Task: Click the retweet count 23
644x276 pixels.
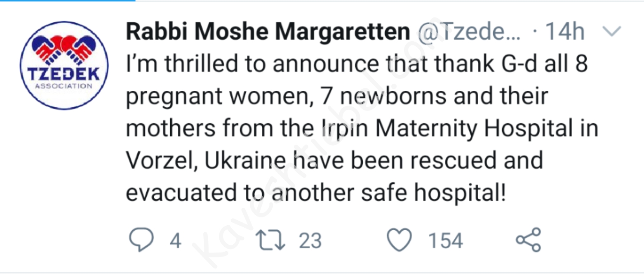Action: click(310, 241)
